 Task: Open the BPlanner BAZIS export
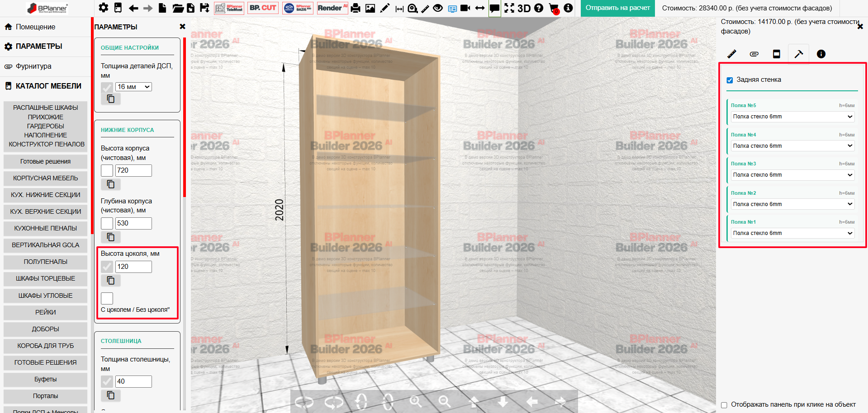coord(298,8)
